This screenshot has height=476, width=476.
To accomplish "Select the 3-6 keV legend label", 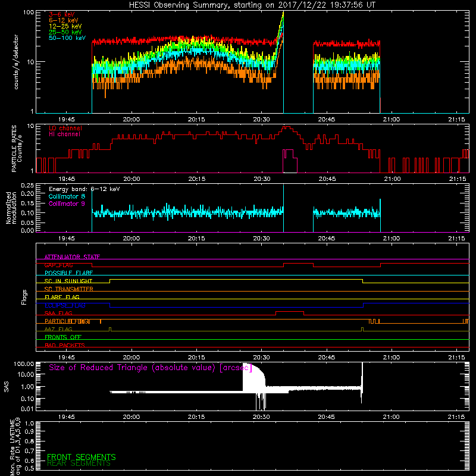I will (62, 14).
